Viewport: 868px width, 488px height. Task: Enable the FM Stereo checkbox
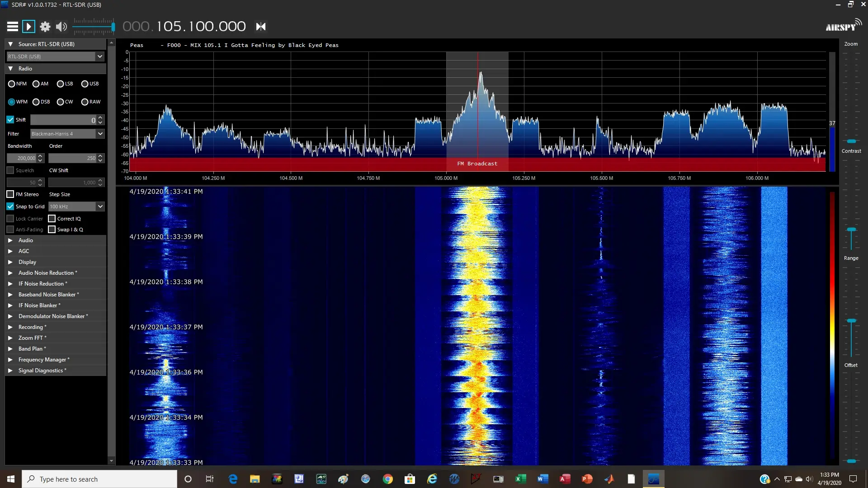coord(10,194)
